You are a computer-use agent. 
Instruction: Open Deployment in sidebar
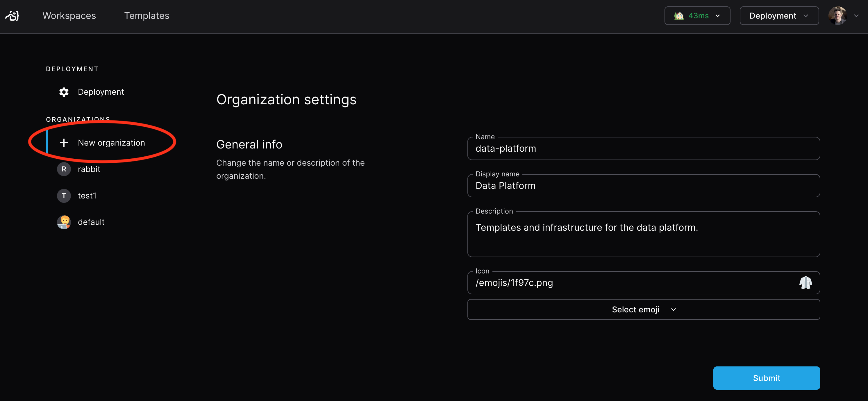click(101, 92)
